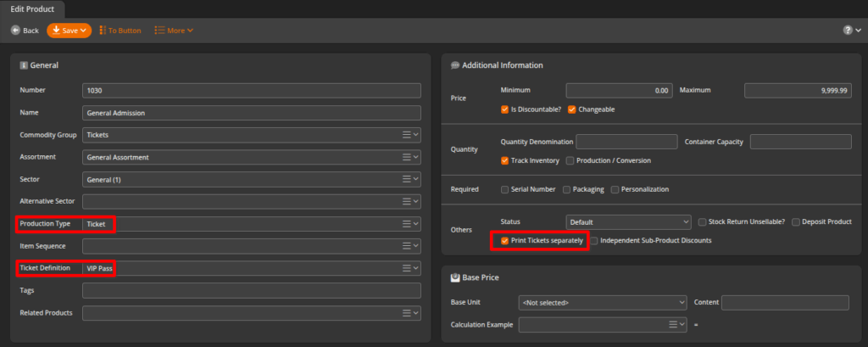Disable the Is Discountable checkbox
Image resolution: width=868 pixels, height=347 pixels.
click(x=505, y=109)
